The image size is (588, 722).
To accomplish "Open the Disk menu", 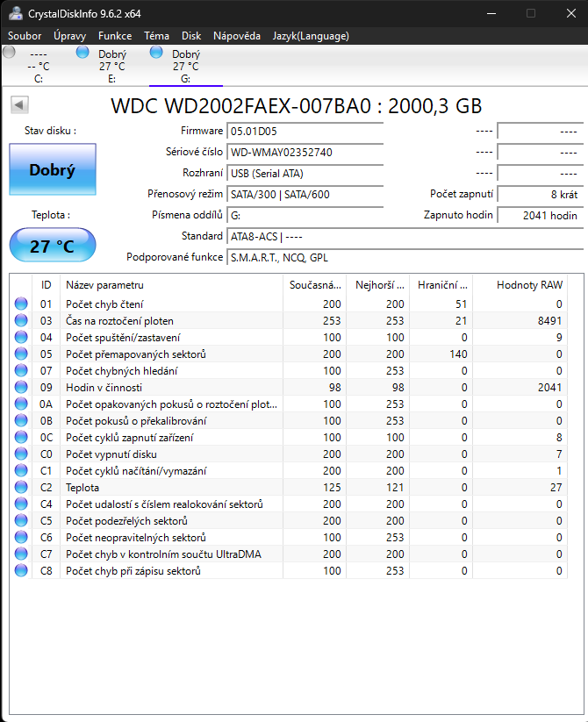I will tap(191, 36).
